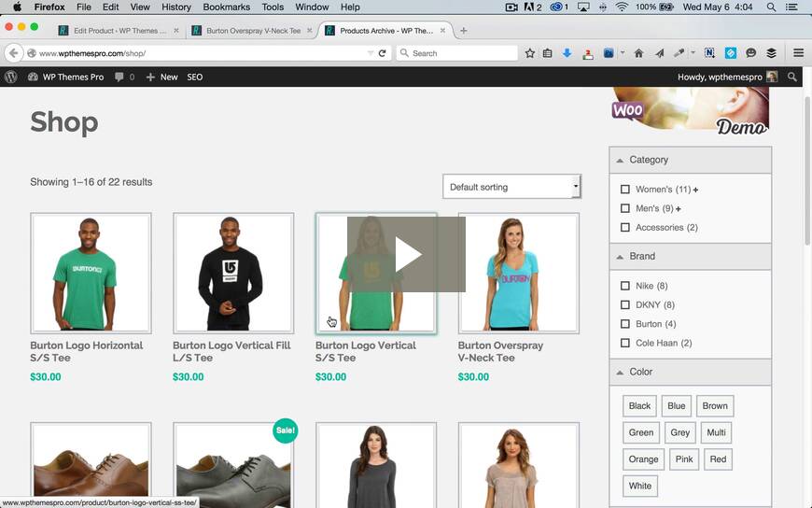Check the Women's category checkbox

pos(625,190)
